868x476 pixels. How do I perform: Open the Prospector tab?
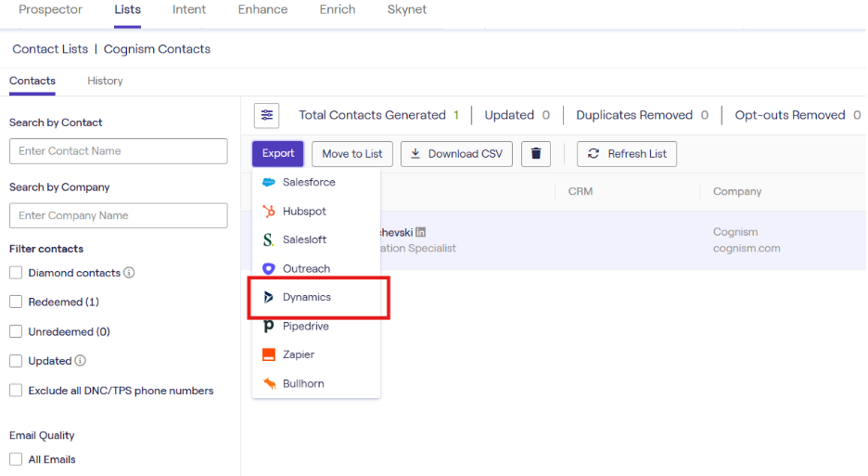pos(50,10)
